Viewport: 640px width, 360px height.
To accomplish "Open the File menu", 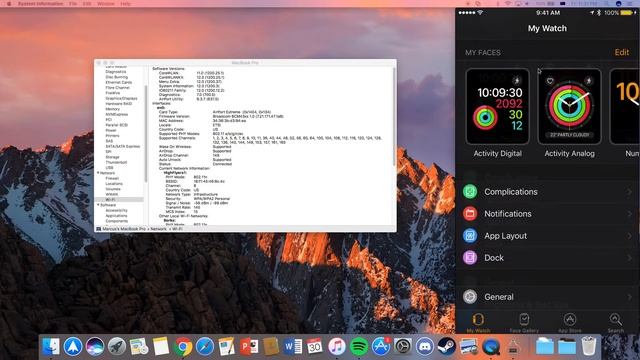I will tap(73, 4).
